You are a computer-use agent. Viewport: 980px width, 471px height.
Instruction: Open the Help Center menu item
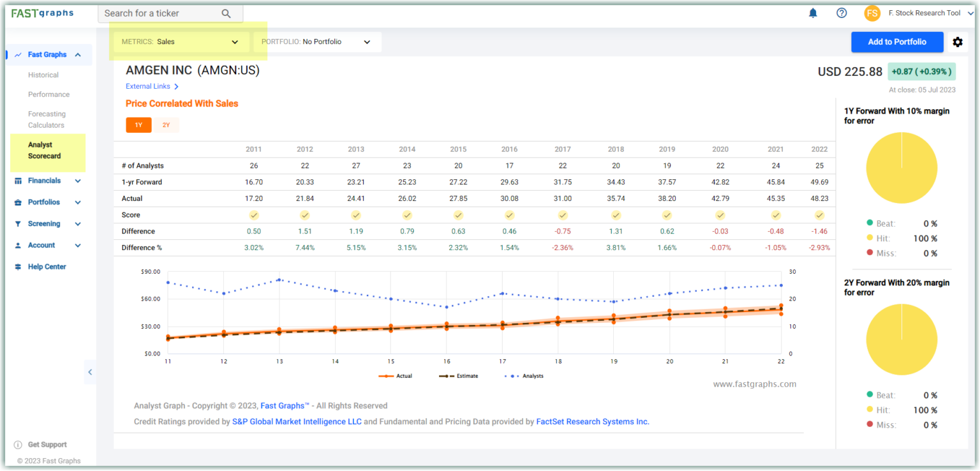tap(47, 267)
